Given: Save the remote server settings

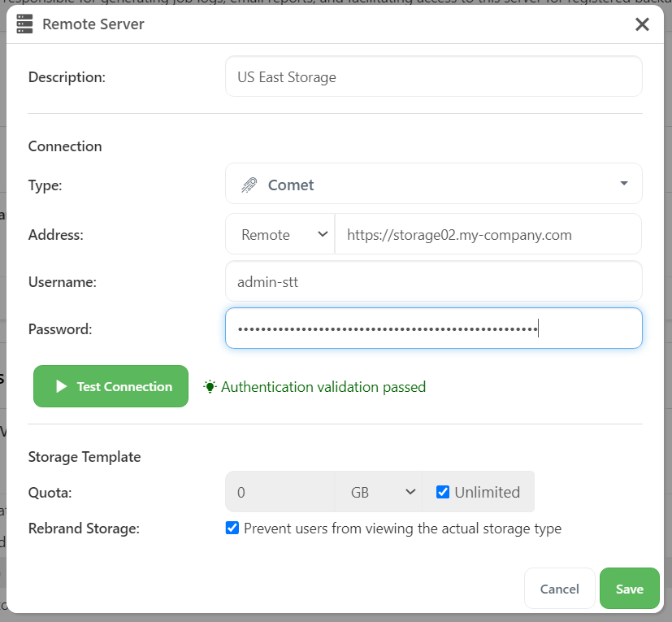Looking at the screenshot, I should tap(629, 589).
